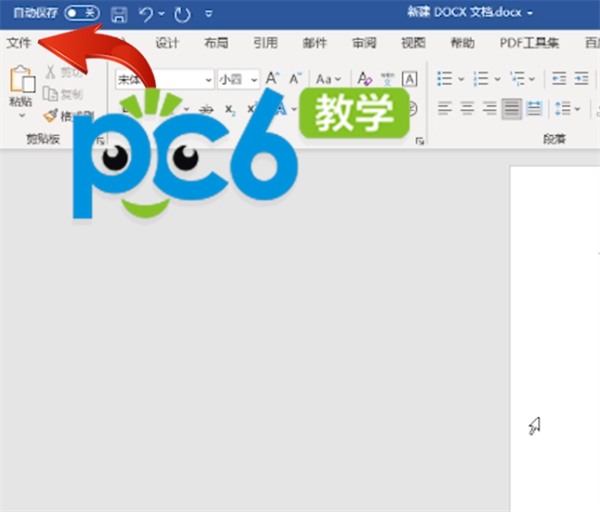This screenshot has height=512, width=600.
Task: Expand the 粘贴 Paste options arrow
Action: (x=22, y=115)
